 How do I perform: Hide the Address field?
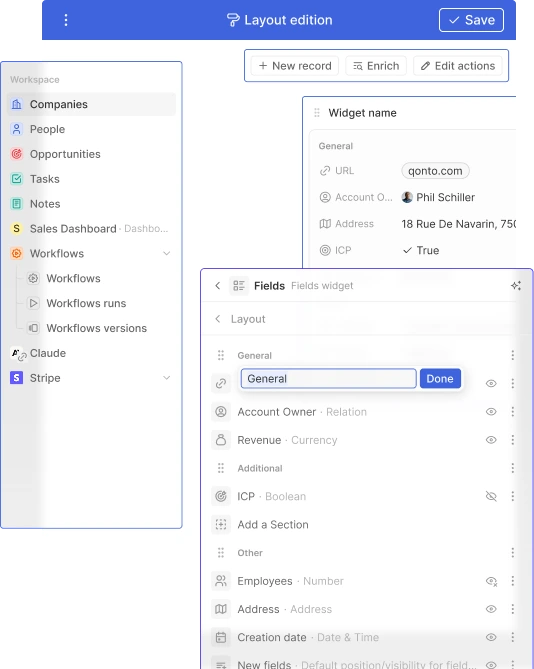[x=491, y=609]
